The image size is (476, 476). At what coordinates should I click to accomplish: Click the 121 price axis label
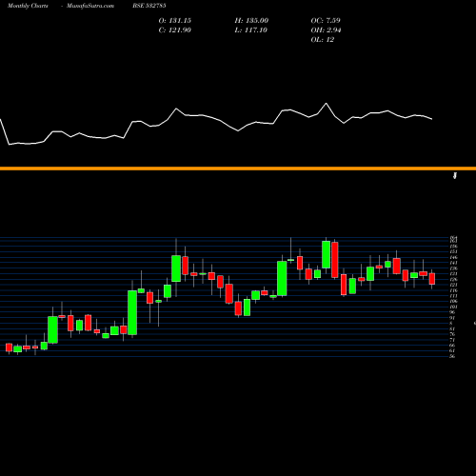point(453,285)
